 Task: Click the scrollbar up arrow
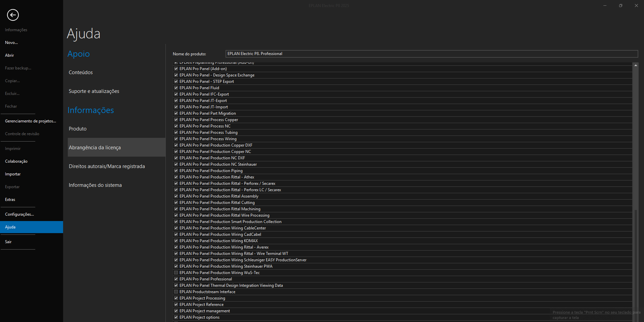(636, 65)
